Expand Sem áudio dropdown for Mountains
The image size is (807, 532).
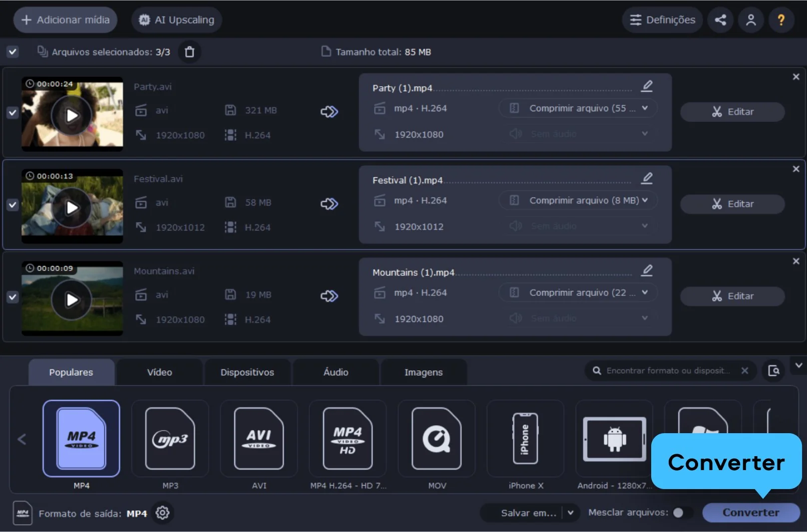645,318
